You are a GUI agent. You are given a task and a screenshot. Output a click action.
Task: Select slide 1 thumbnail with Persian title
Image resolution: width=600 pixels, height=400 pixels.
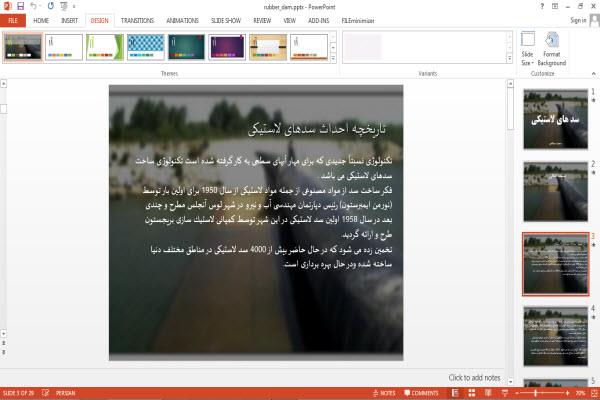[x=556, y=119]
